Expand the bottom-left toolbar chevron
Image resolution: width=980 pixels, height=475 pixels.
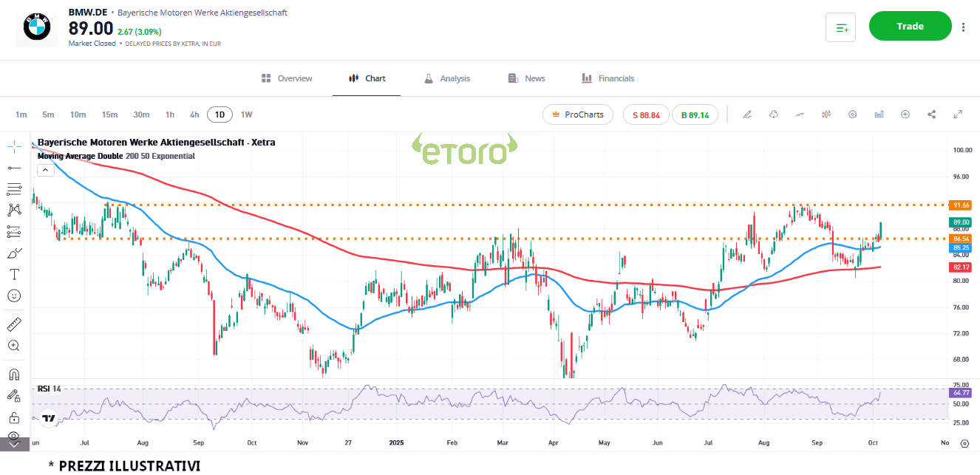point(14,444)
